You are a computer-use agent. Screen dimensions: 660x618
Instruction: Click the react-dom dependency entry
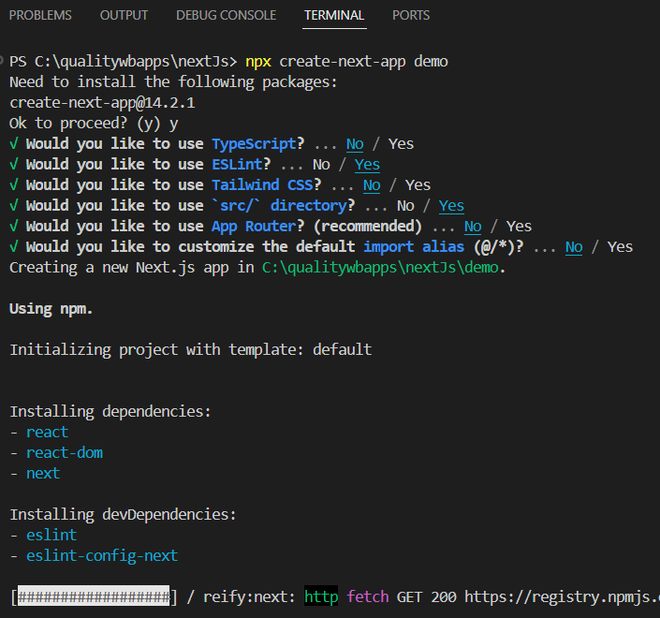pos(64,453)
